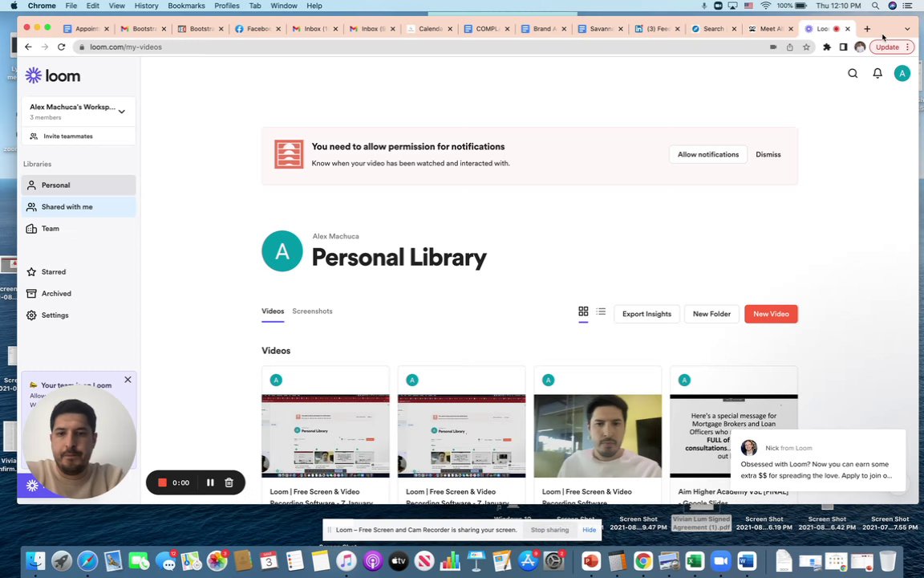Viewport: 924px width, 578px height.
Task: Open the search icon in Loom header
Action: 853,73
